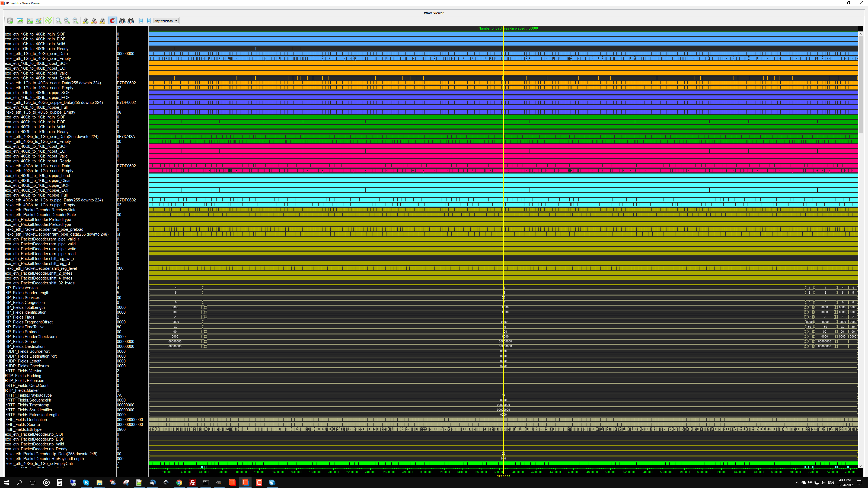Expand the IP_Fields.Version signal
This screenshot has height=488, width=868.
click(6, 288)
